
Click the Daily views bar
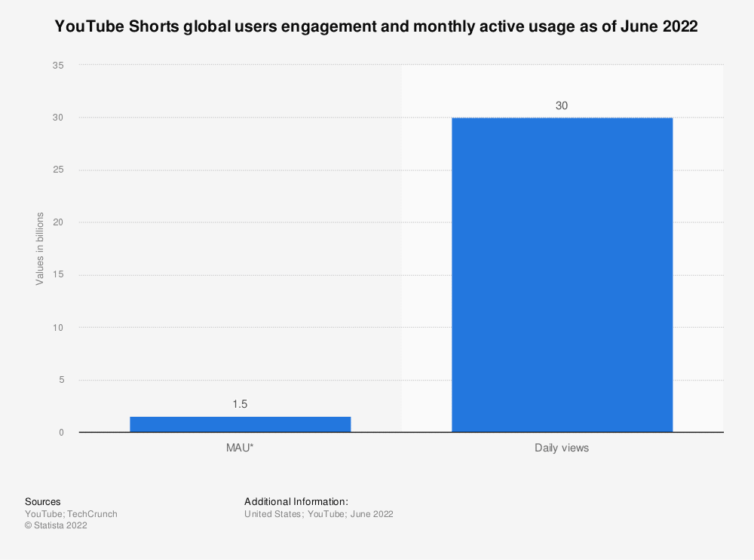coord(562,275)
